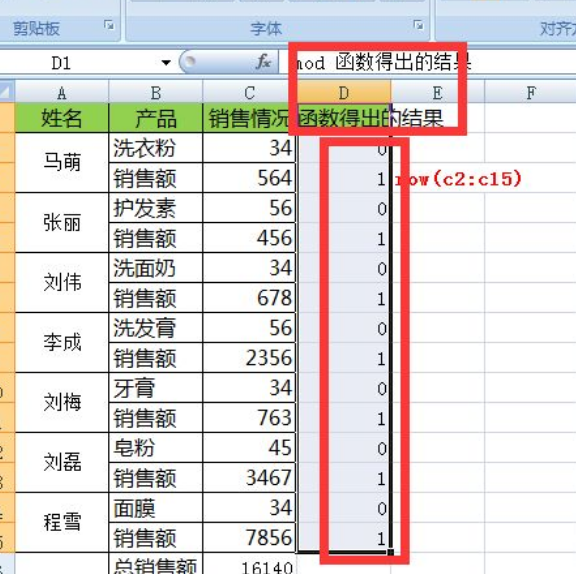576x574 pixels.
Task: Select the merged cell 马萌
Action: [x=62, y=163]
